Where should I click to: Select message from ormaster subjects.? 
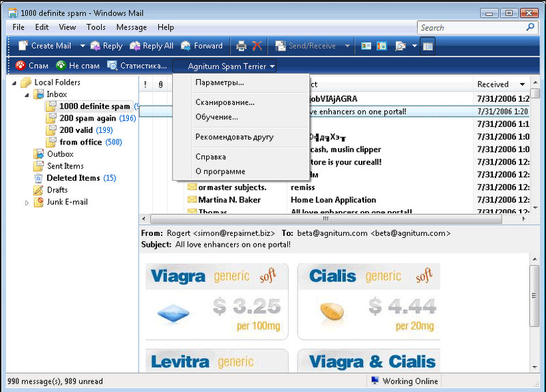pyautogui.click(x=232, y=187)
